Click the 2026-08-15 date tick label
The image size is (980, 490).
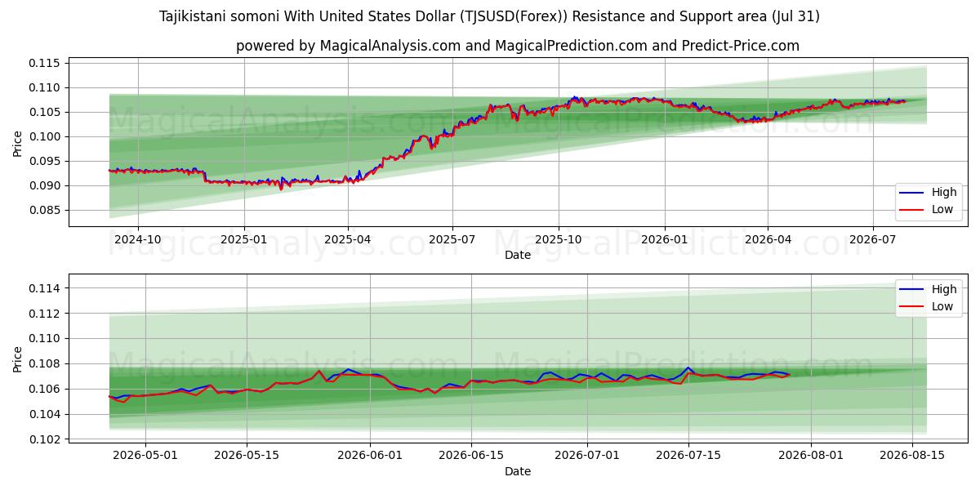pyautogui.click(x=912, y=456)
